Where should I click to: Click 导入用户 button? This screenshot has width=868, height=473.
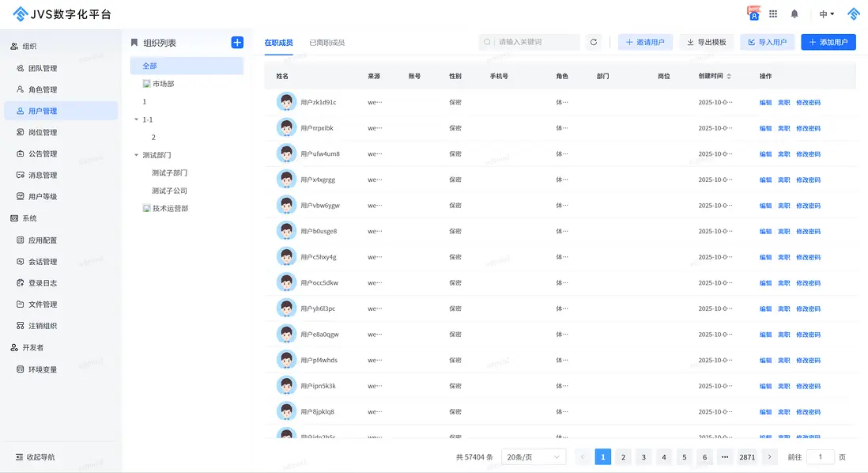coord(768,42)
